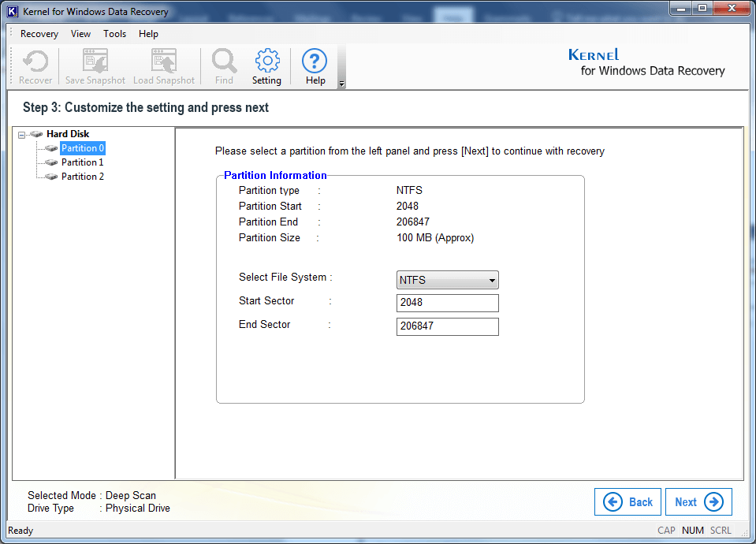Go Back to the previous step
756x544 pixels.
pos(628,502)
